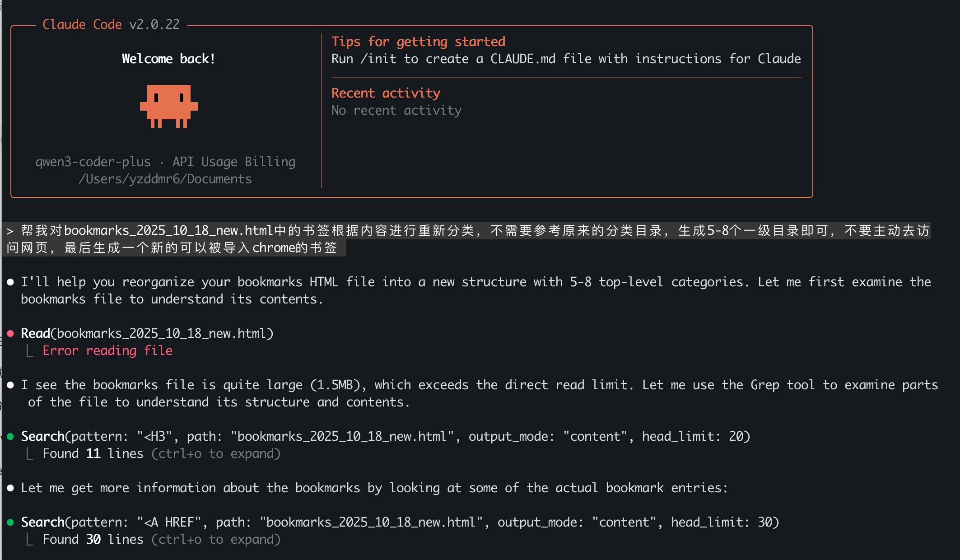Viewport: 960px width, 560px height.
Task: Click the Read(bookmarks_2025_10_18_new.html) tool call
Action: click(147, 334)
